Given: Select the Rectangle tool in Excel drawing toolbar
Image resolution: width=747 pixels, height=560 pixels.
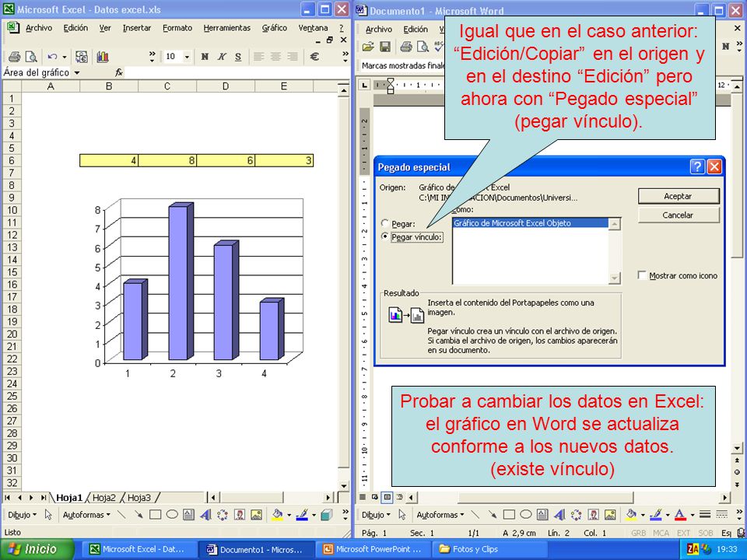Looking at the screenshot, I should 156,515.
